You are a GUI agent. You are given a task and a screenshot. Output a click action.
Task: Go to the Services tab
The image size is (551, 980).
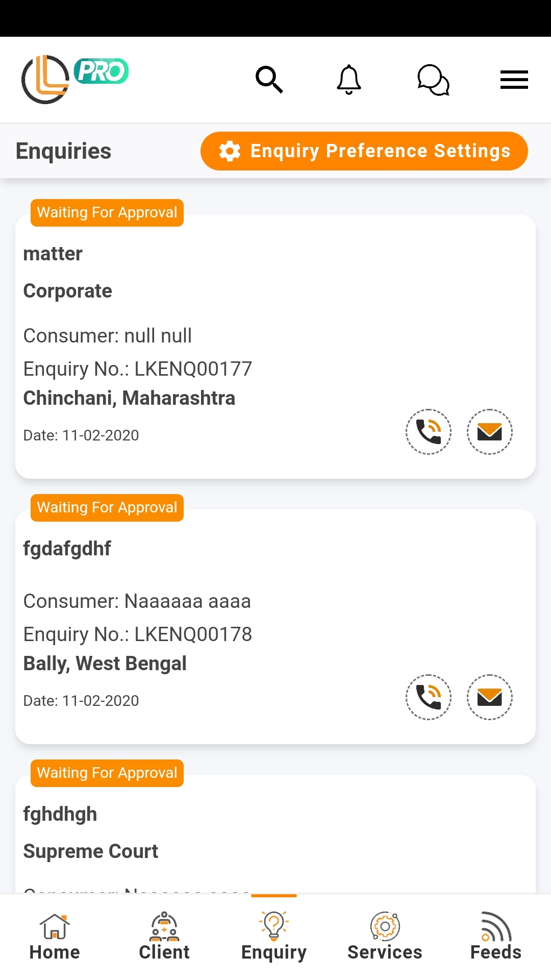pos(385,937)
